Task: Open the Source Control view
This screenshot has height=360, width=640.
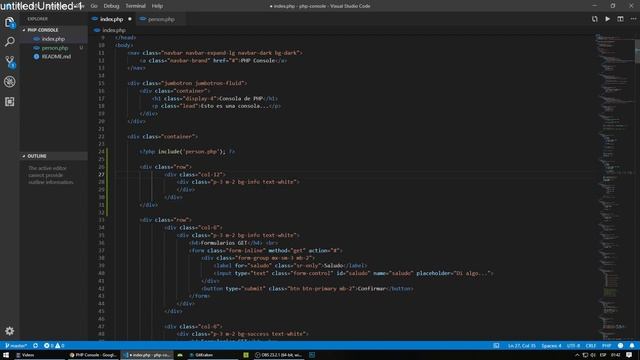Action: coord(10,62)
